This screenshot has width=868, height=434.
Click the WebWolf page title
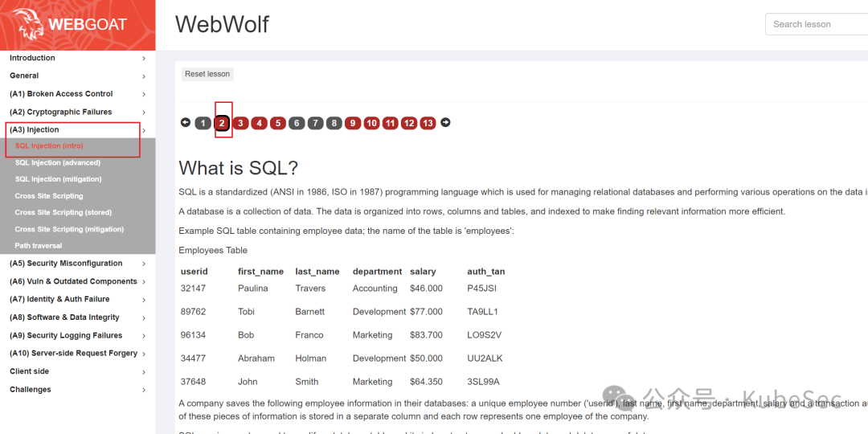pos(222,24)
